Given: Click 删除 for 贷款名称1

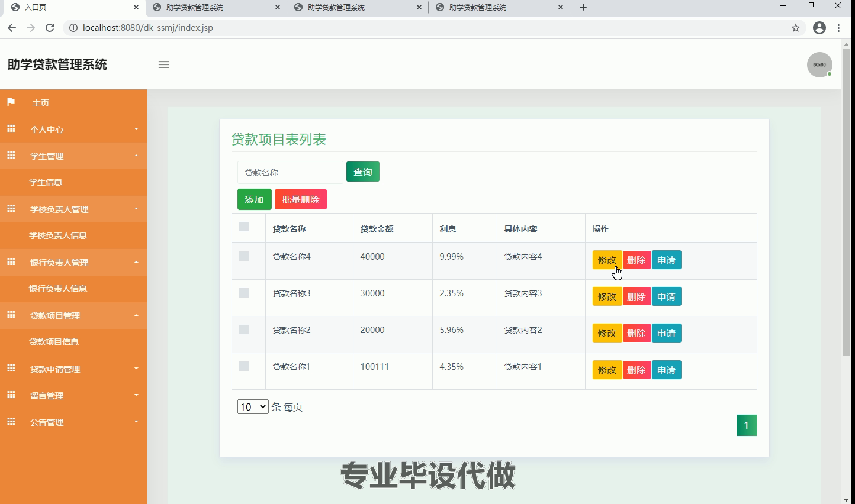Looking at the screenshot, I should [637, 370].
